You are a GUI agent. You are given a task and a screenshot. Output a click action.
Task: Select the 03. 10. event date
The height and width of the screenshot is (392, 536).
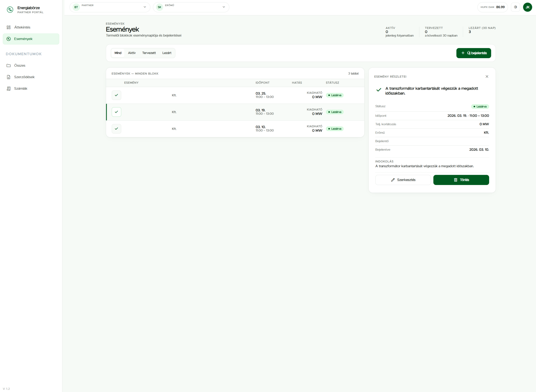pos(260,127)
